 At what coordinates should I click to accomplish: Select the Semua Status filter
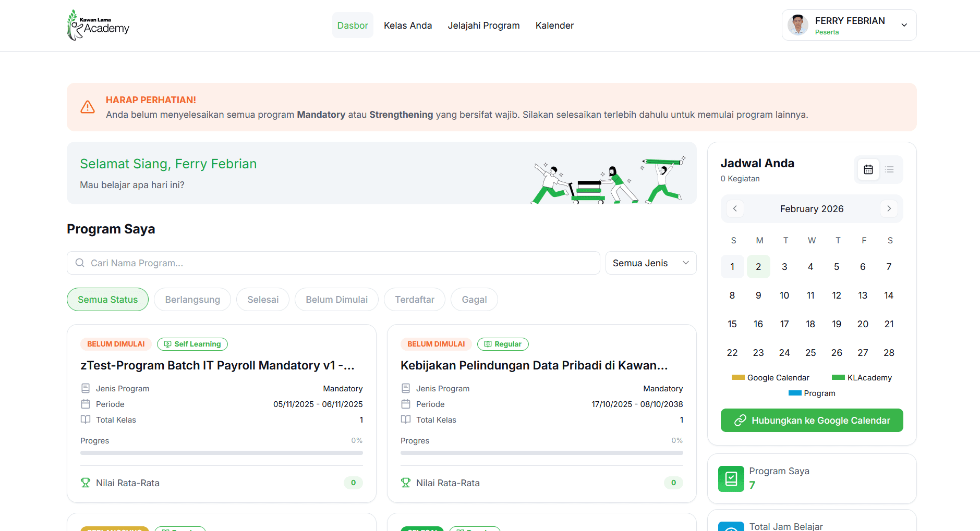[x=107, y=300]
